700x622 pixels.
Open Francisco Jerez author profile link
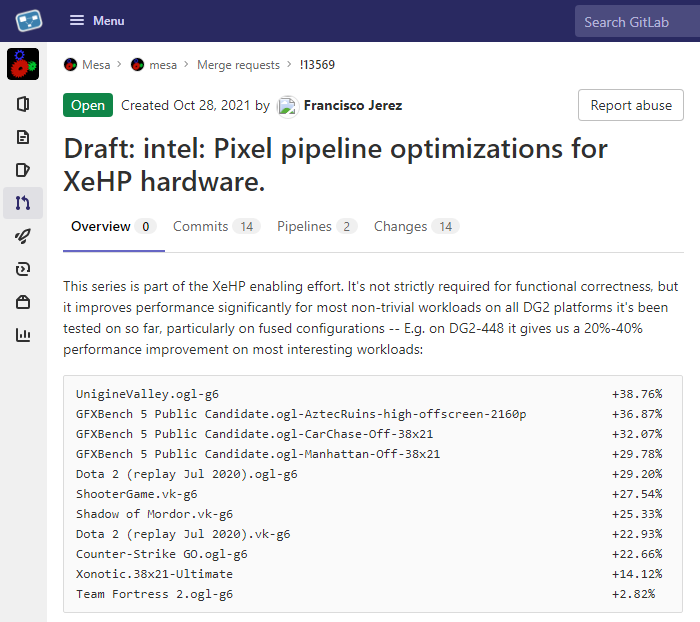click(x=353, y=106)
